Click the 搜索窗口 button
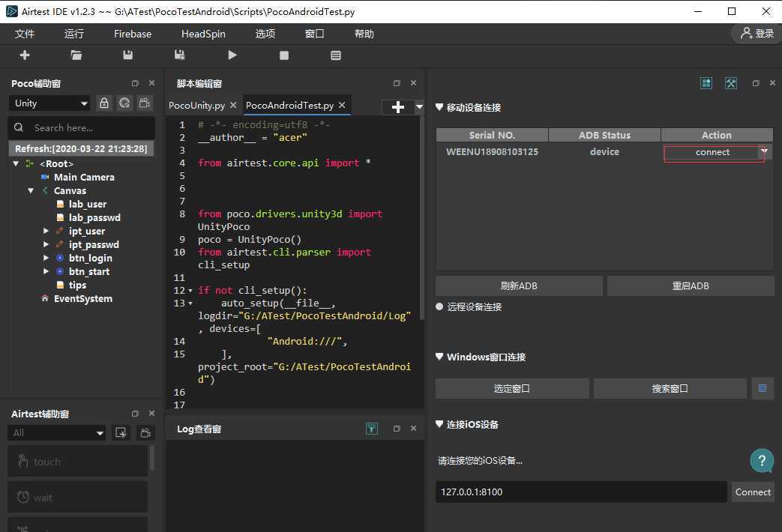The width and height of the screenshot is (782, 532). tap(670, 388)
